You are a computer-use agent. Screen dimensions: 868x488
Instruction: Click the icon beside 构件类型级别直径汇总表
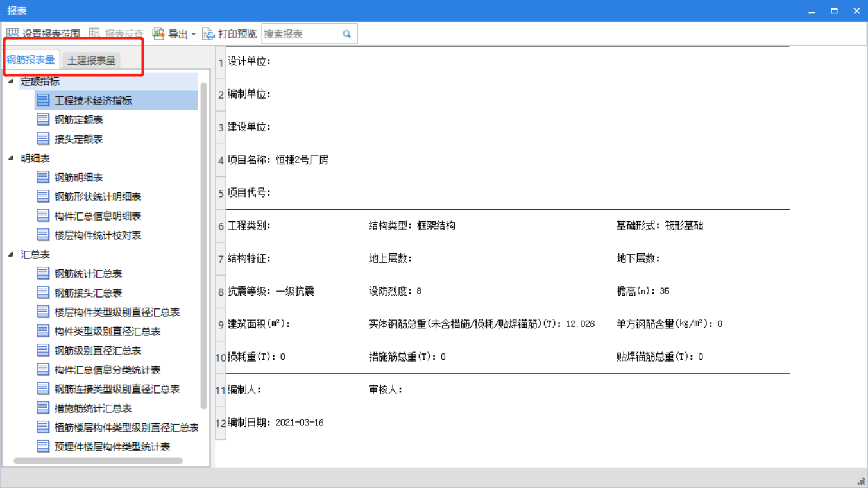tap(43, 331)
